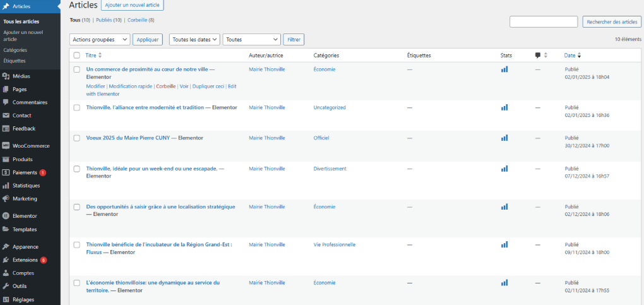Sort articles by Titre column
Image resolution: width=644 pixels, height=305 pixels.
[93, 56]
